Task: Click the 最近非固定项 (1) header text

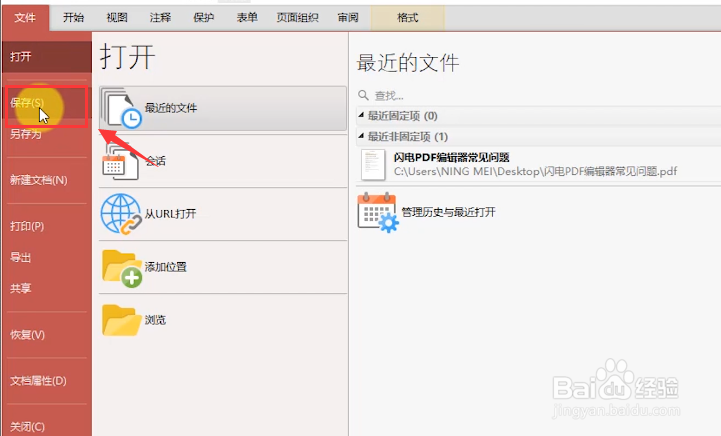Action: pyautogui.click(x=407, y=137)
